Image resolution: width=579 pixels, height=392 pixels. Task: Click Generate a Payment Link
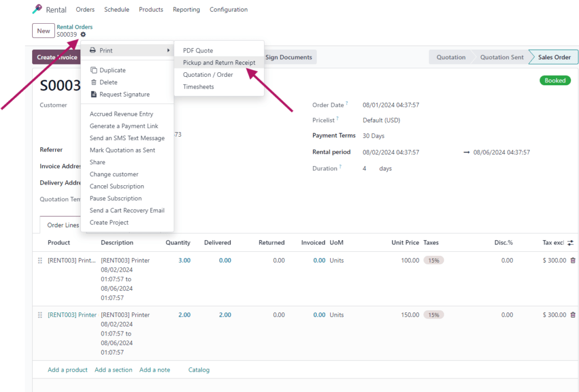[x=124, y=126]
